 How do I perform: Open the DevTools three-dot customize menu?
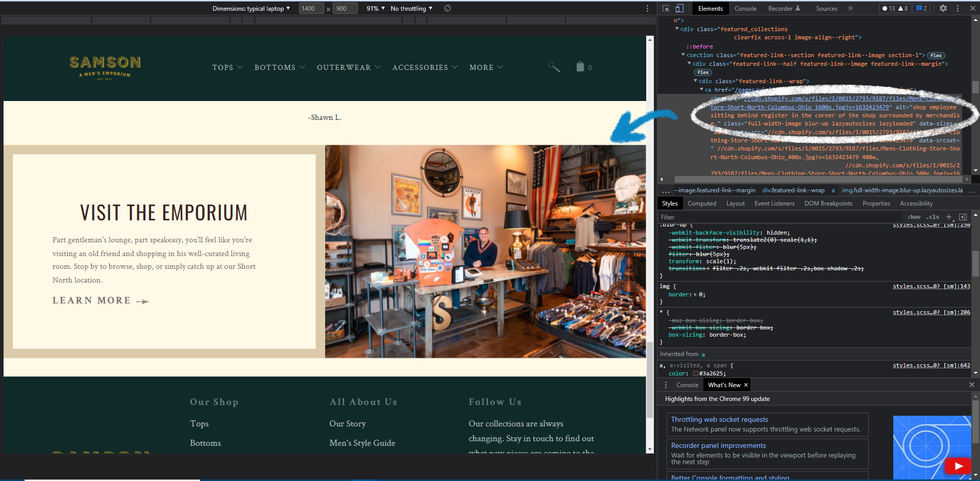pos(958,8)
